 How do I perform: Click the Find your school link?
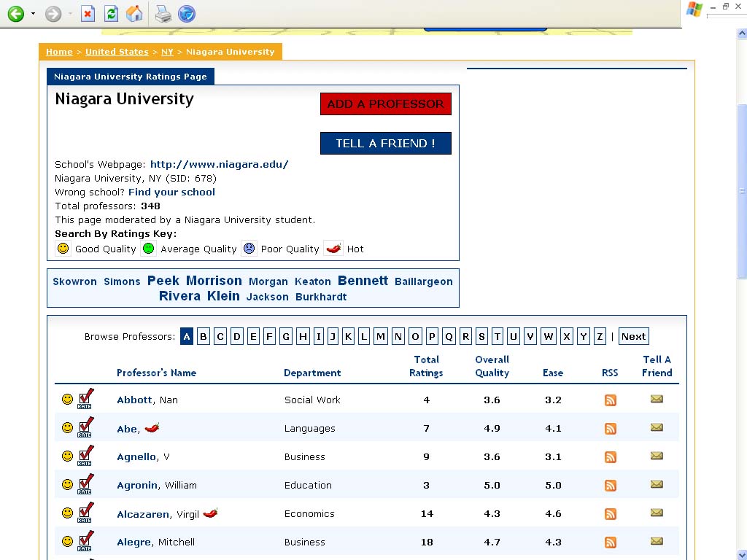[x=171, y=192]
